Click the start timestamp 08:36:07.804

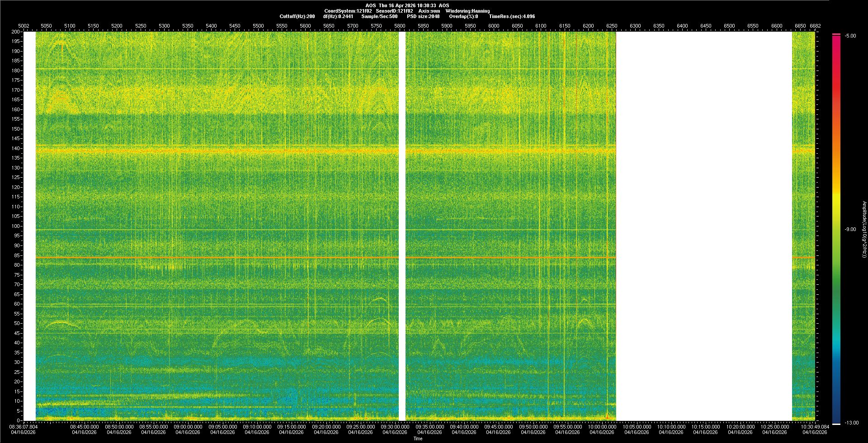[24, 427]
